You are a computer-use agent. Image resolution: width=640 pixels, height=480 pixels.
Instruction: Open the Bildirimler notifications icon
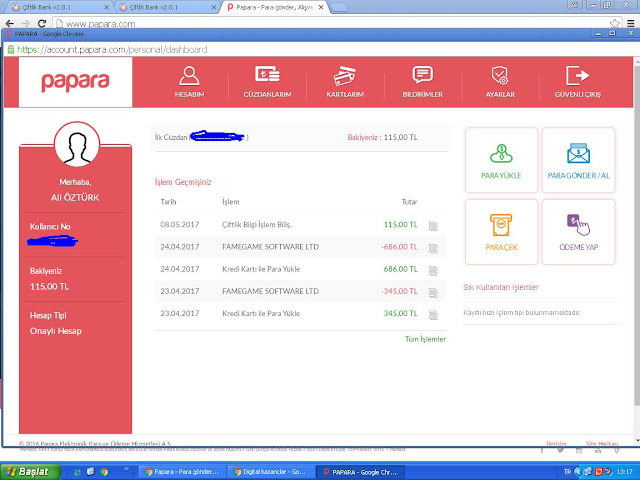pyautogui.click(x=422, y=82)
